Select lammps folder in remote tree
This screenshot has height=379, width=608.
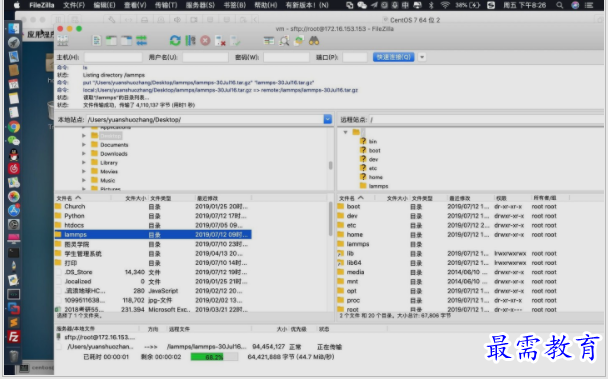tap(378, 186)
